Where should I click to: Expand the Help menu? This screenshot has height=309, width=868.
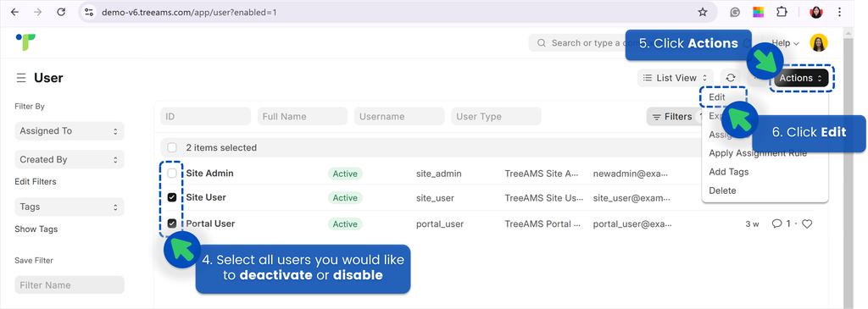[786, 42]
